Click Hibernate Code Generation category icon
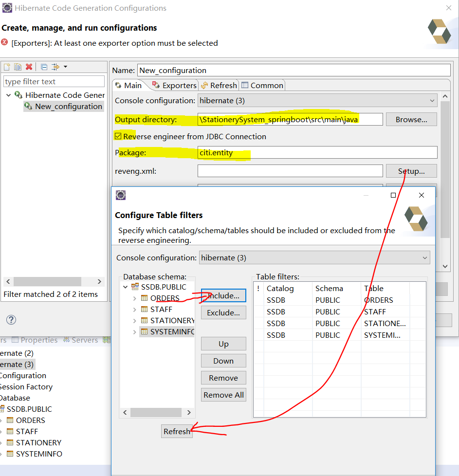Image resolution: width=459 pixels, height=476 pixels. [18, 95]
